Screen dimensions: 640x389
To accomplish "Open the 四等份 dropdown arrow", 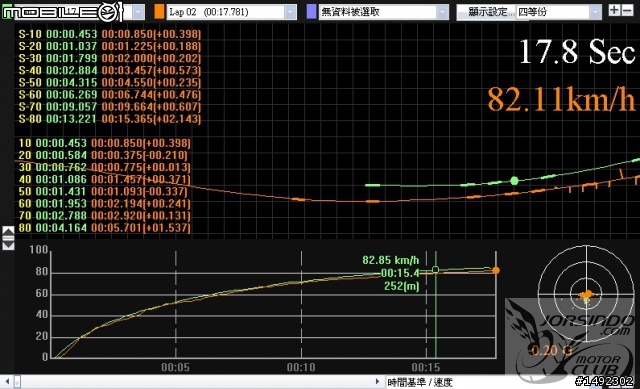I will point(595,12).
